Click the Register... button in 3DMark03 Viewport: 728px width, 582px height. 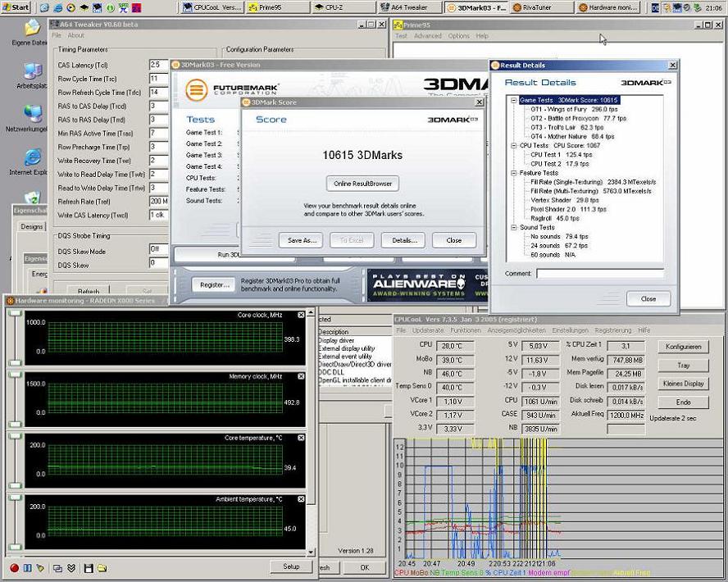click(x=214, y=285)
